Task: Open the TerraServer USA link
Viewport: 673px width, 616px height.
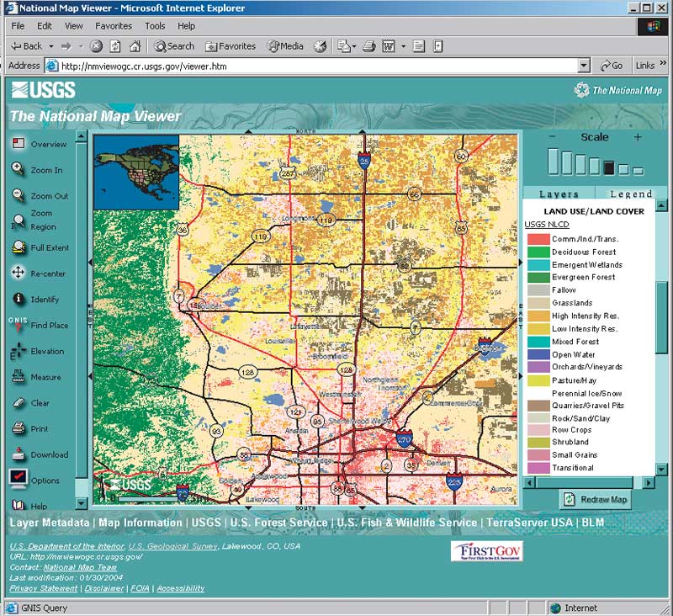Action: (x=530, y=523)
